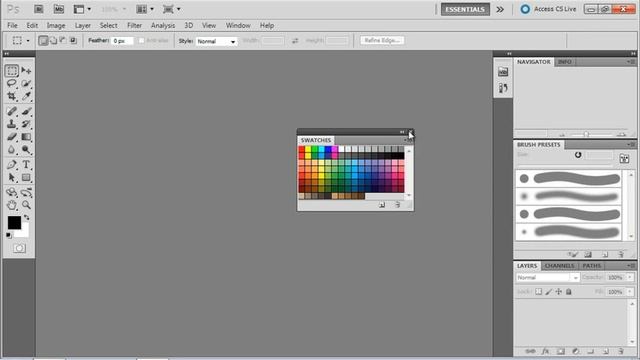Viewport: 640px width, 360px height.
Task: Open the Image menu
Action: point(56,25)
